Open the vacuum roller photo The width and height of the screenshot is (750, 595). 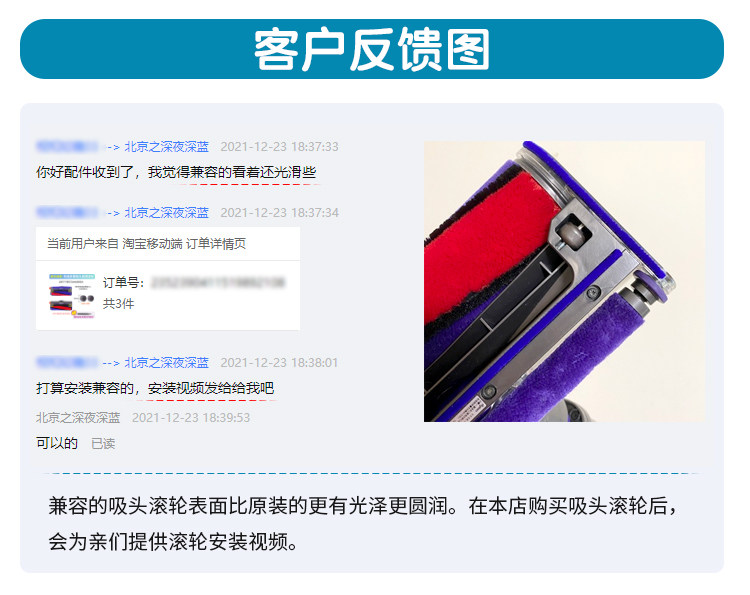[x=564, y=281]
